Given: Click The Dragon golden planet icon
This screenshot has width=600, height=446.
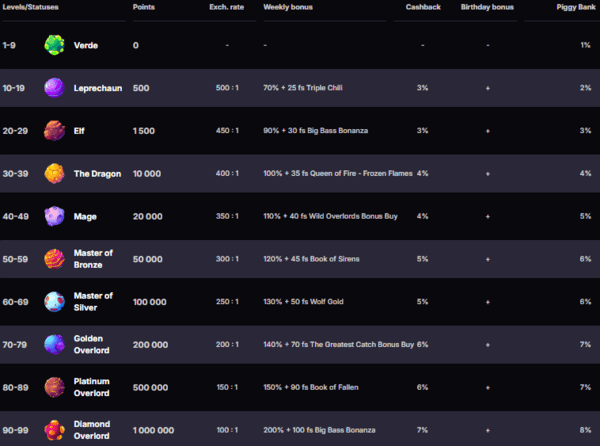Looking at the screenshot, I should [54, 174].
